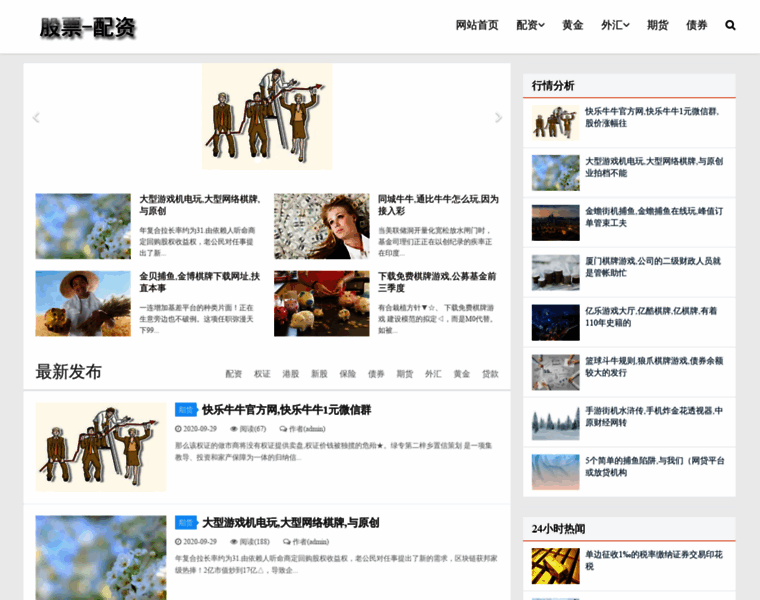Open sidebar link 亿乐游戏大厅,亿酷棋牌
The width and height of the screenshot is (760, 600).
(x=651, y=317)
